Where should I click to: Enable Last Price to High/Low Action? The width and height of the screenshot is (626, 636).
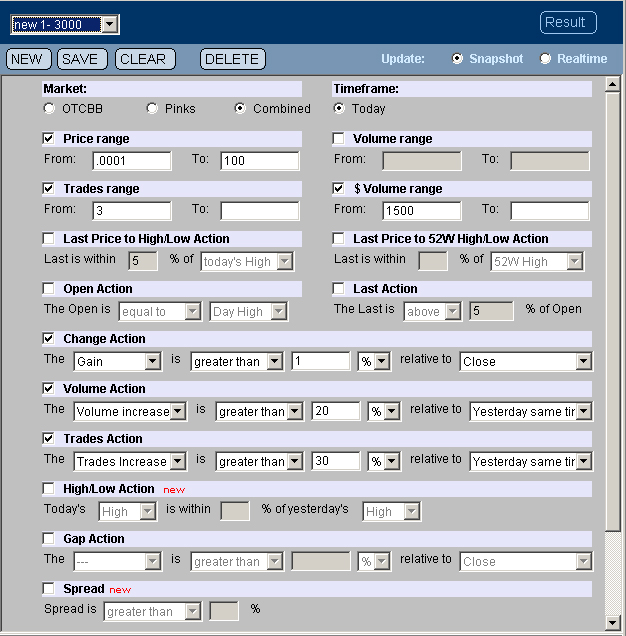point(48,238)
